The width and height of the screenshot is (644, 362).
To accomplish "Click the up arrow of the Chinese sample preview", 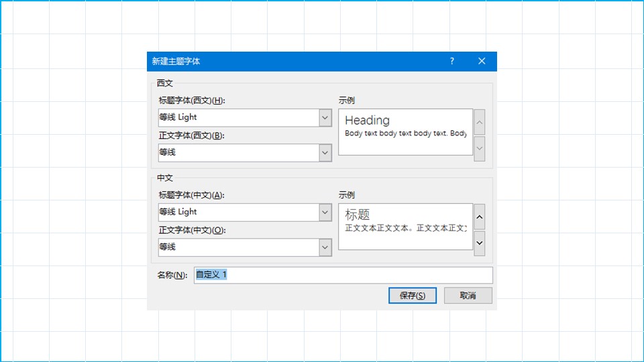I will [479, 217].
